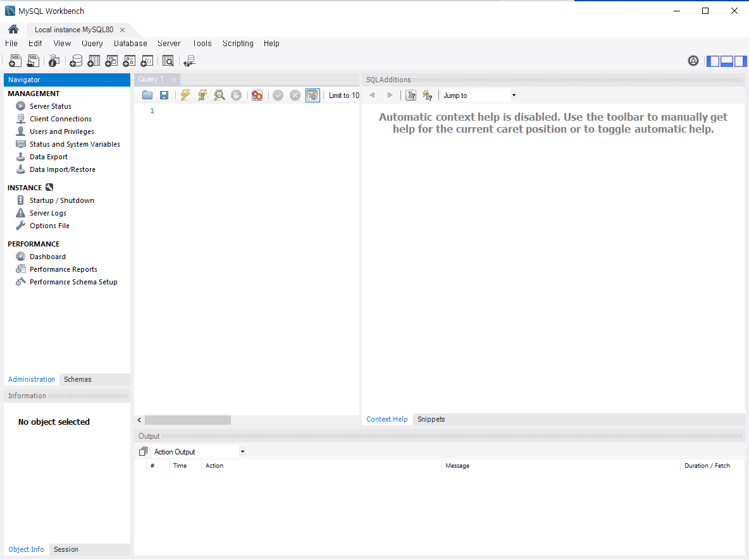Go back in context help history
The image size is (749, 560).
(372, 95)
